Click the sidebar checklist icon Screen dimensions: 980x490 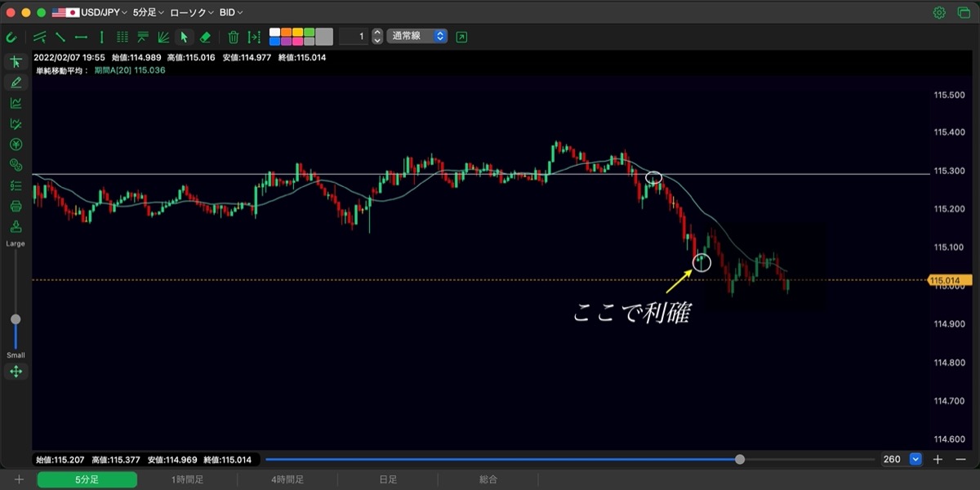(x=16, y=185)
